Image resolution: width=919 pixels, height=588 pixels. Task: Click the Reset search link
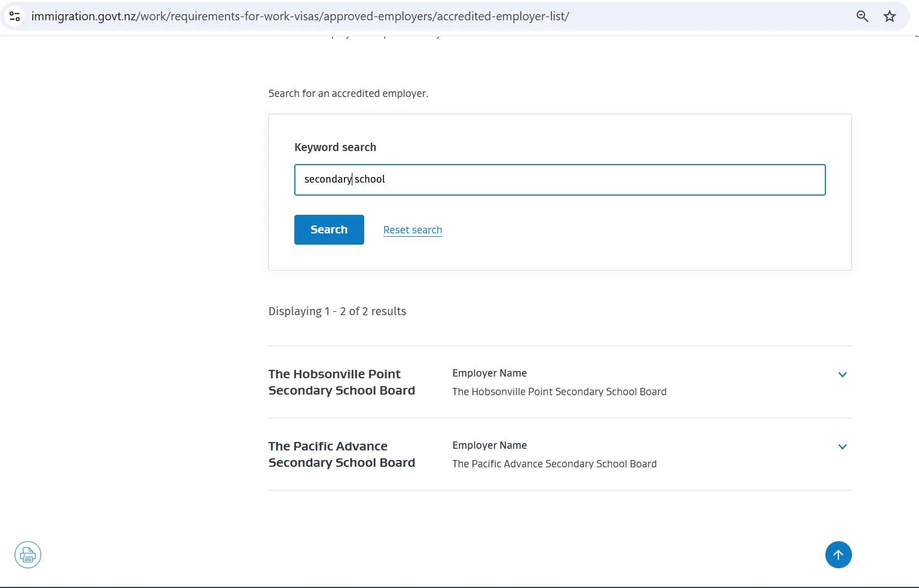[x=412, y=230]
